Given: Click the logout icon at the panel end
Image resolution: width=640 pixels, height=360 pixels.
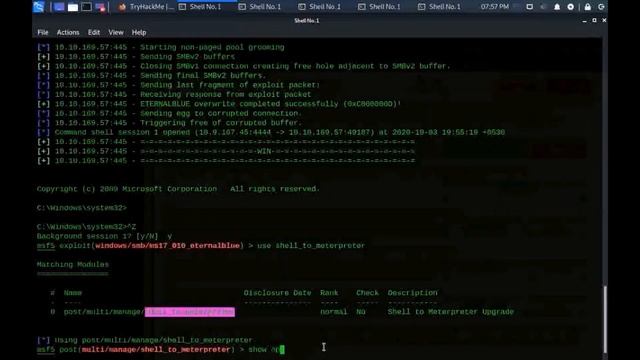Looking at the screenshot, I should [601, 7].
